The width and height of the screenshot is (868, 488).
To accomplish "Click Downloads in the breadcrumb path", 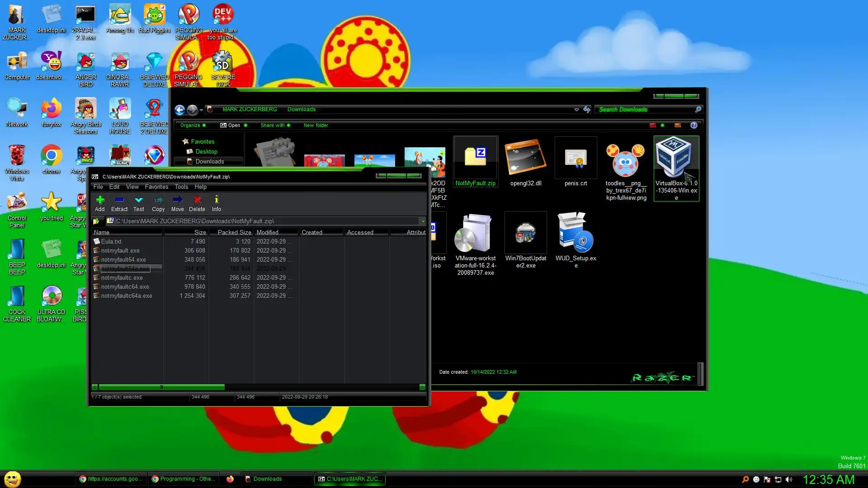I will (x=301, y=109).
